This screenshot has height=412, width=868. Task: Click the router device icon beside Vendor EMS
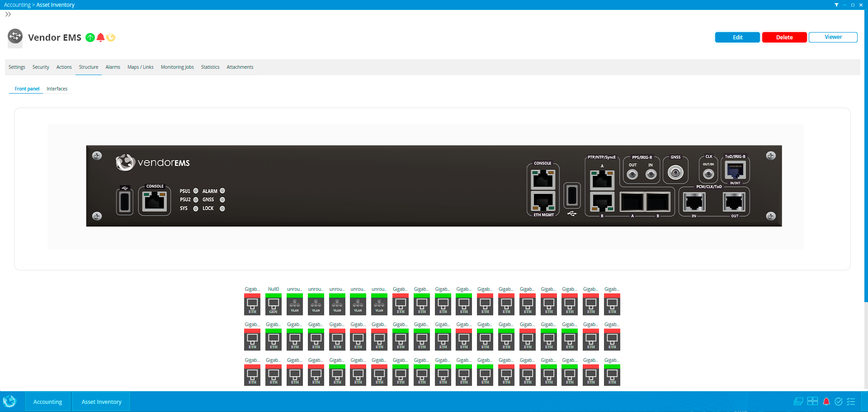[15, 37]
